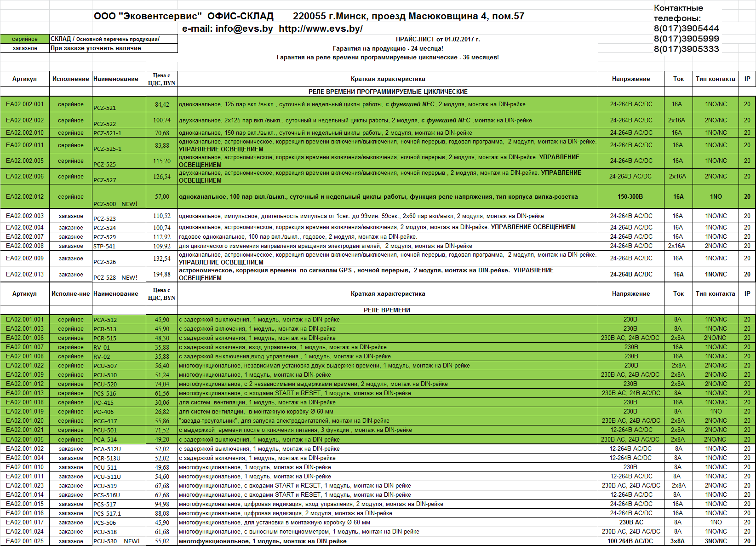
Task: Select product name PCA-512
Action: [105, 320]
